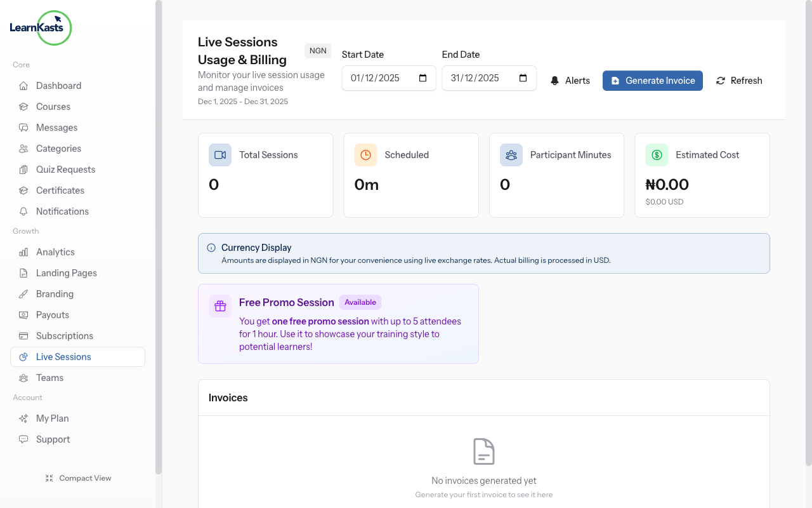Click the Participant Minutes group icon

point(511,154)
